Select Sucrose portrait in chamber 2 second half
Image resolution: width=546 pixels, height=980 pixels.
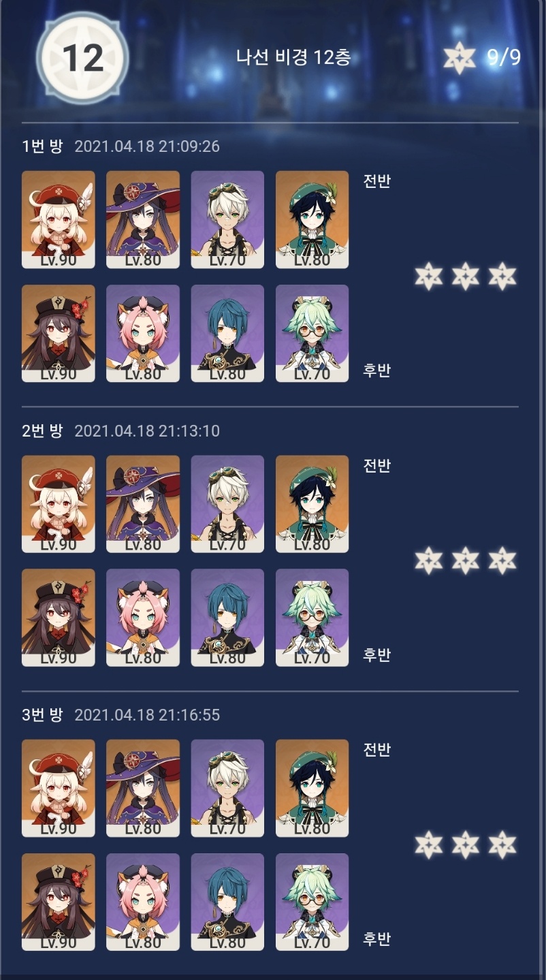tap(312, 618)
